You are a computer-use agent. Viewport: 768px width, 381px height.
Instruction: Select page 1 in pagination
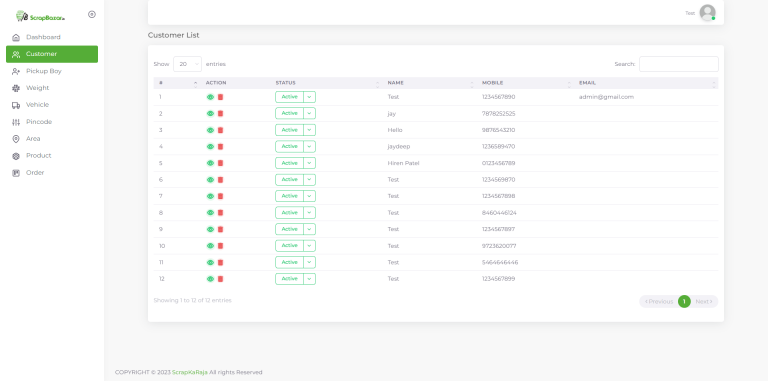pyautogui.click(x=684, y=302)
